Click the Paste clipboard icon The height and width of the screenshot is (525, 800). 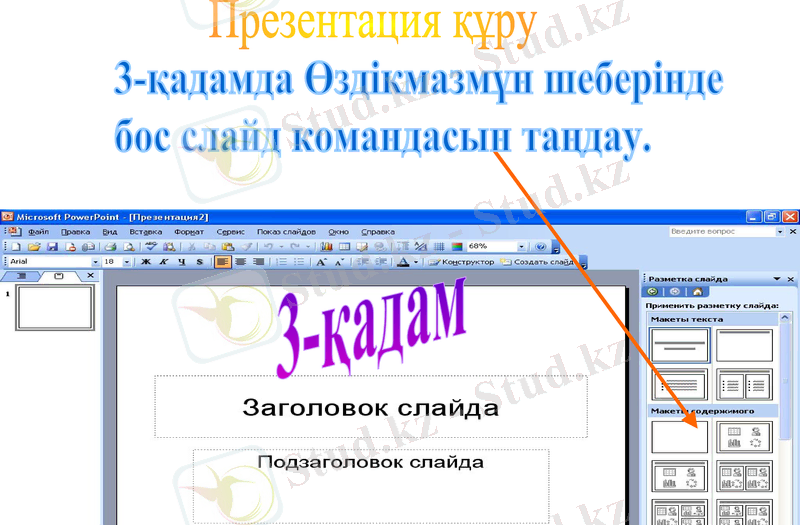tap(228, 247)
